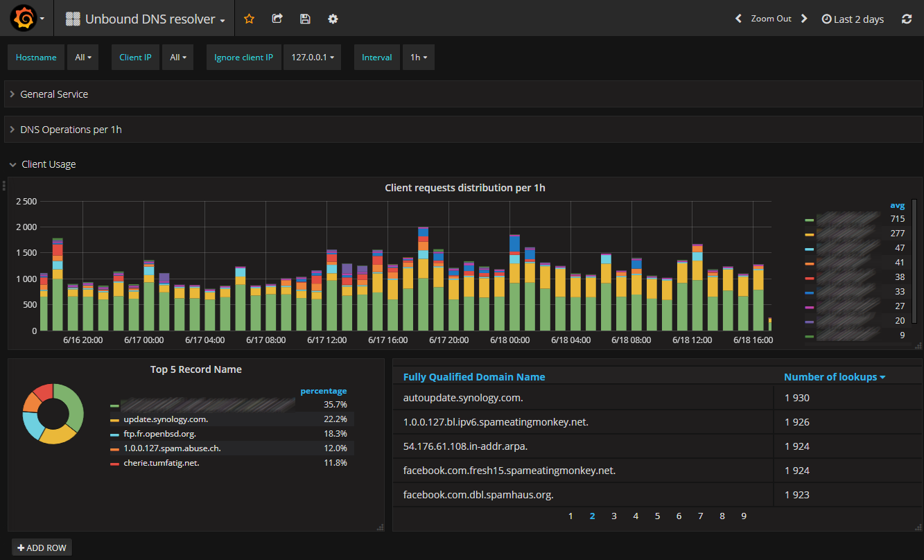Toggle cherie.tumfatig.net. legend entry

pos(161,463)
